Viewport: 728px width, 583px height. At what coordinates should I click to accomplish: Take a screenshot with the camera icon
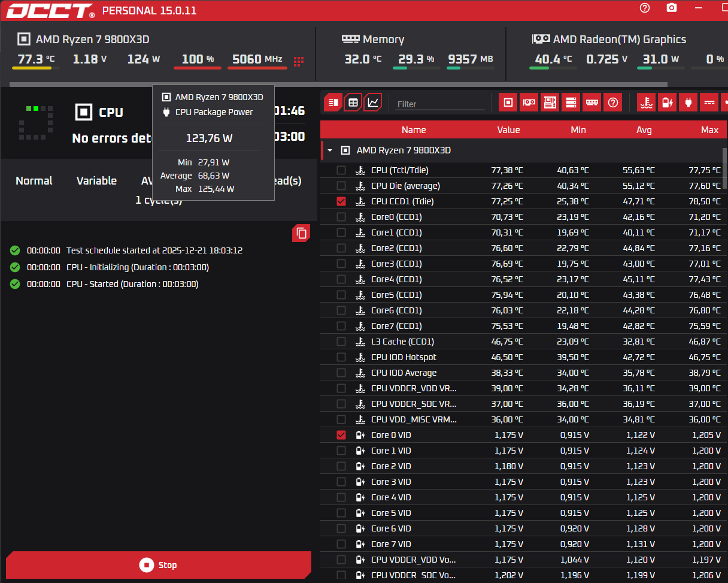pyautogui.click(x=672, y=8)
